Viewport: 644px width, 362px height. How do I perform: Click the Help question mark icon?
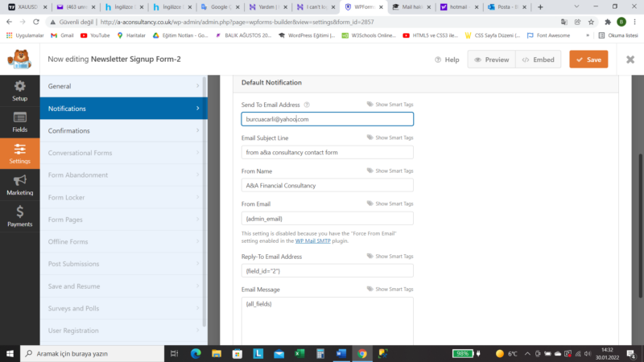(439, 60)
